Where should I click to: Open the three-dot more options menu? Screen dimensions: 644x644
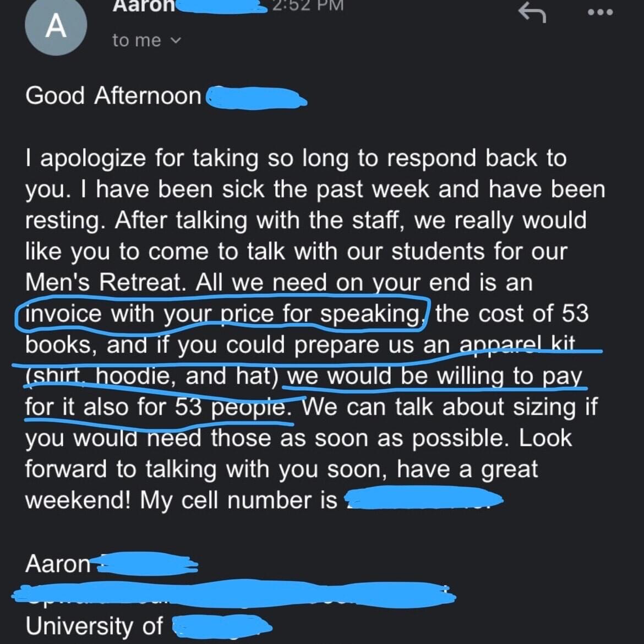[x=601, y=12]
